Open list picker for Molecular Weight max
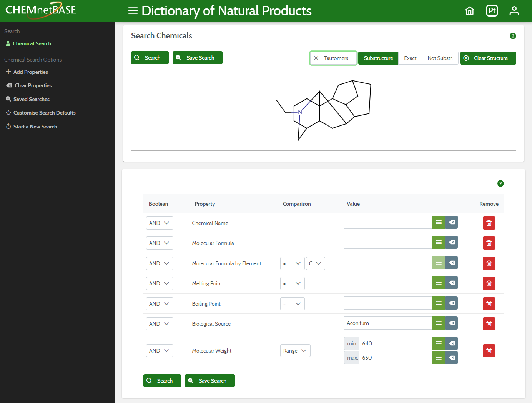This screenshot has width=532, height=403. point(439,358)
